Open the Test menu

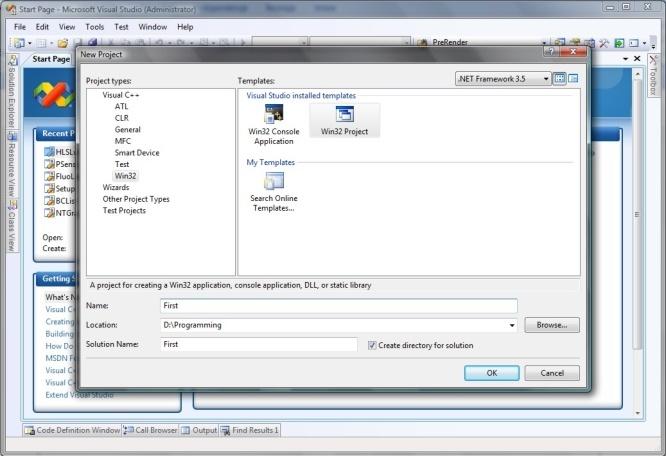[x=121, y=27]
